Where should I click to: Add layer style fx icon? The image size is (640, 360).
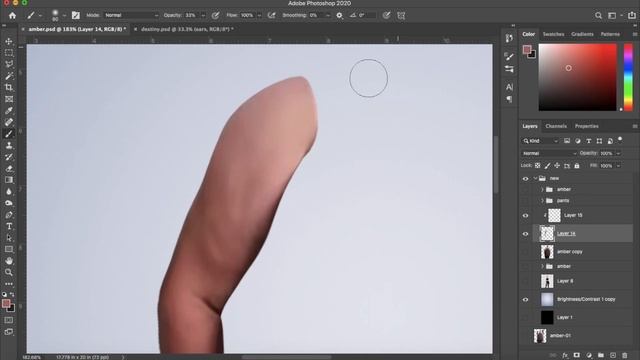coord(565,356)
